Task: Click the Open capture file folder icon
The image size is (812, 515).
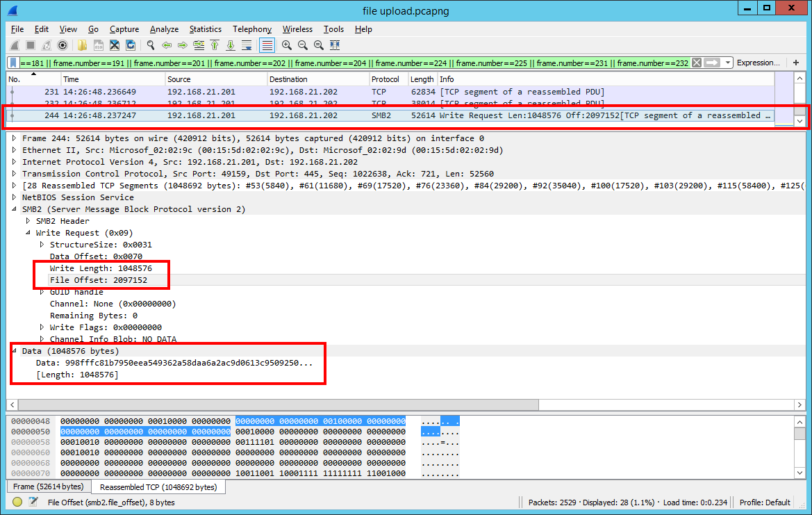Action: click(x=83, y=46)
